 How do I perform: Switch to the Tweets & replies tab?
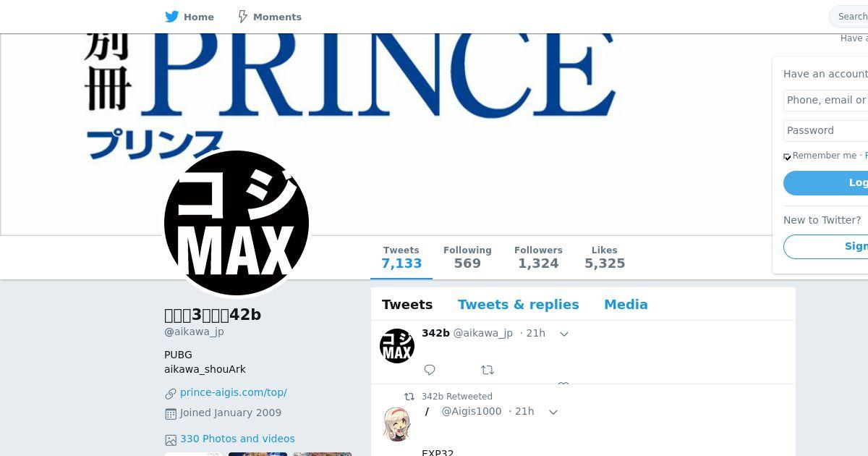518,305
